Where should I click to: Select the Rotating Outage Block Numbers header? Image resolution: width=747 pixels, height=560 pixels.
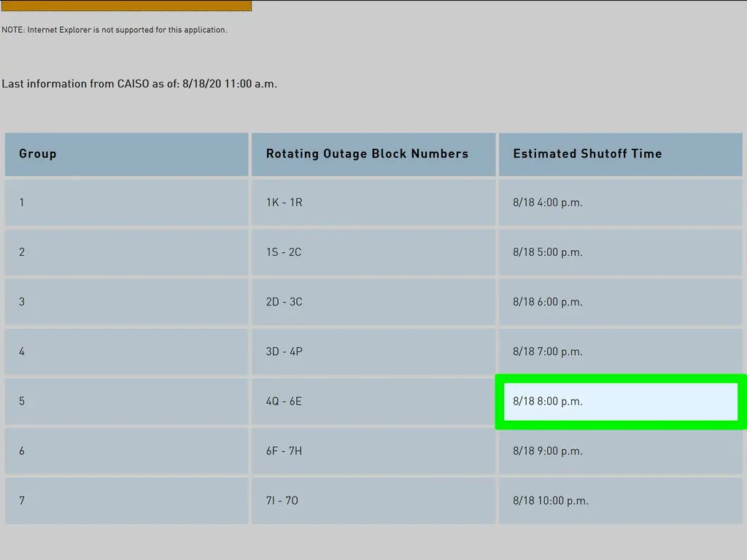373,154
